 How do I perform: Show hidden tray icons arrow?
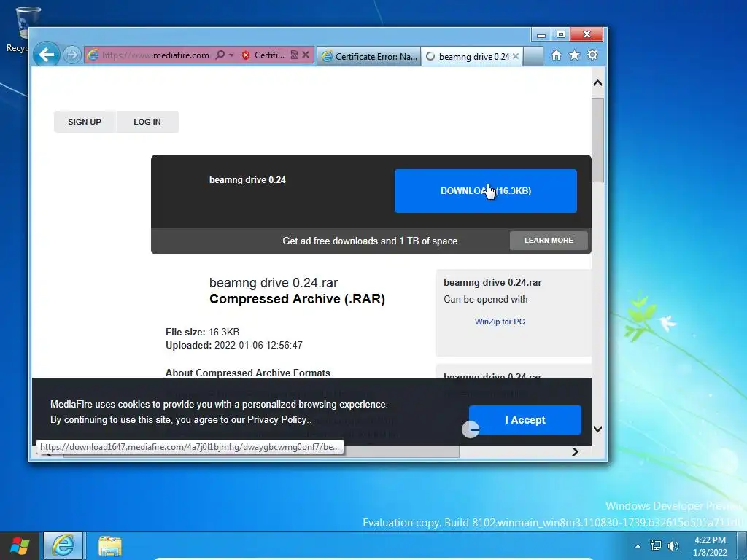click(x=638, y=546)
